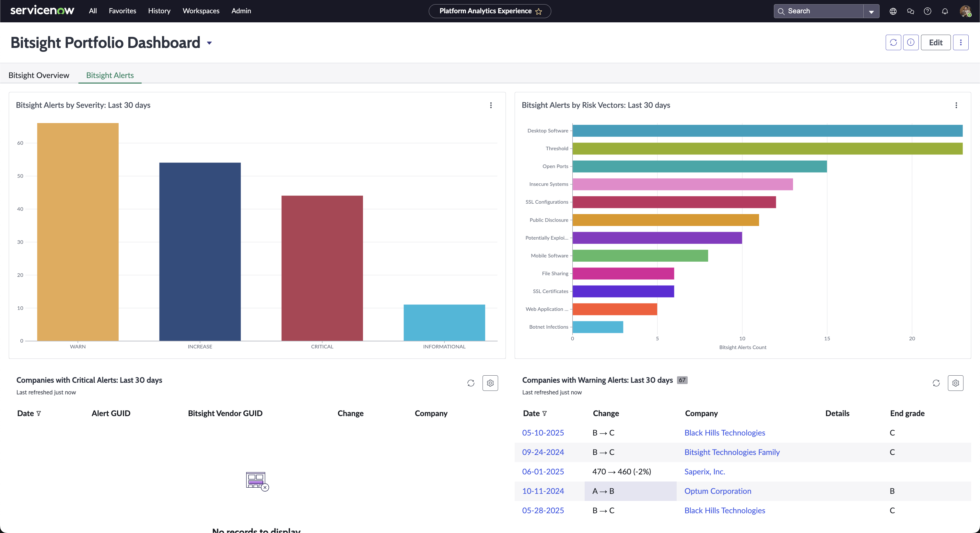980x533 pixels.
Task: Open Black Hills Technologies in the 05-10-2025 row
Action: pos(725,433)
